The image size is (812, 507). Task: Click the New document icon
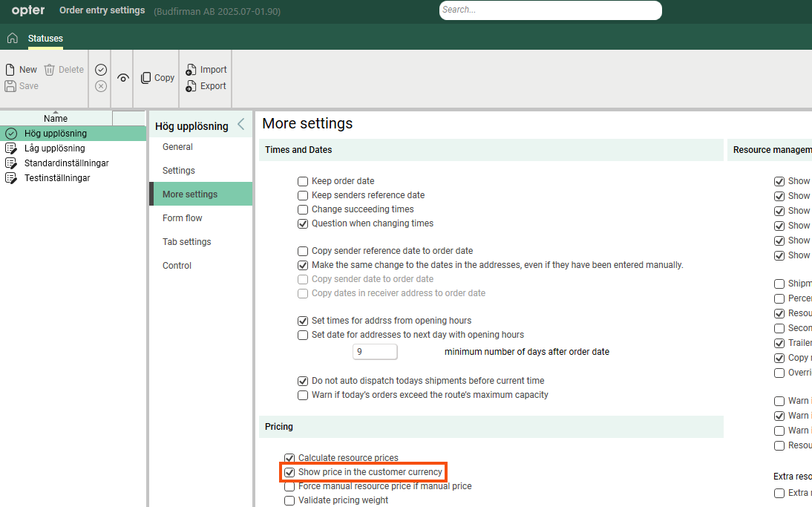point(10,70)
